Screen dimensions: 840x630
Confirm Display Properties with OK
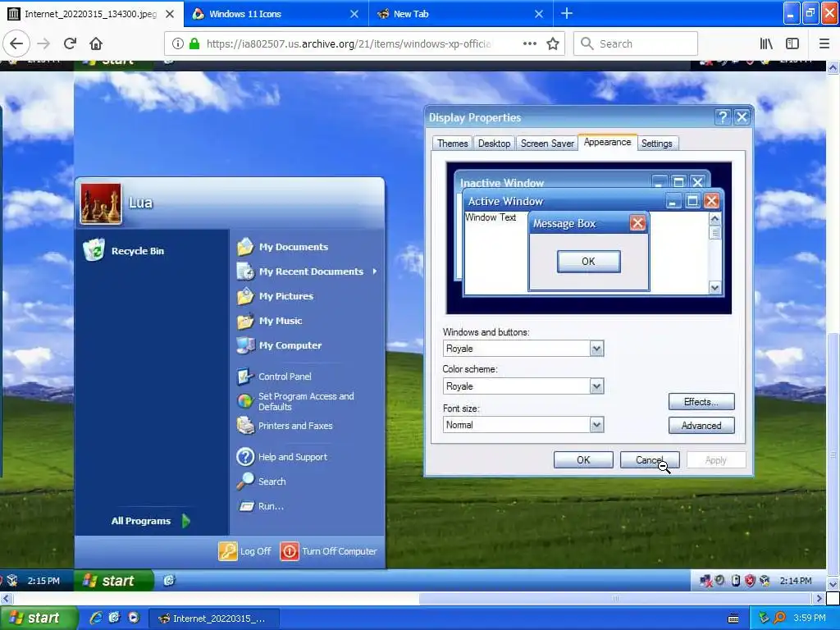(x=583, y=459)
